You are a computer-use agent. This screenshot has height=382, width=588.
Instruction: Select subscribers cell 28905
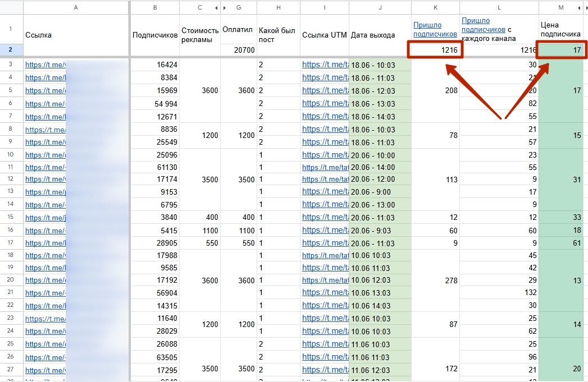[x=155, y=243]
